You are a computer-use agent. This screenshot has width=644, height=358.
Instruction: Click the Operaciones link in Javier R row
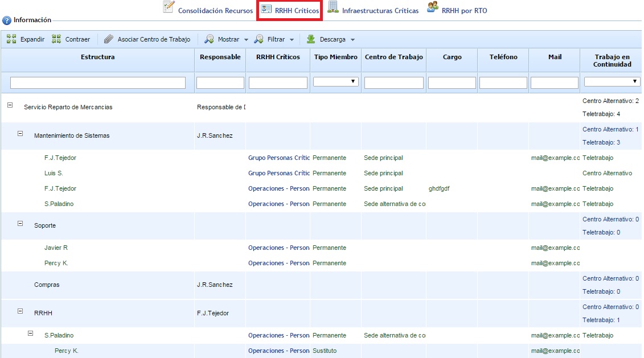278,248
